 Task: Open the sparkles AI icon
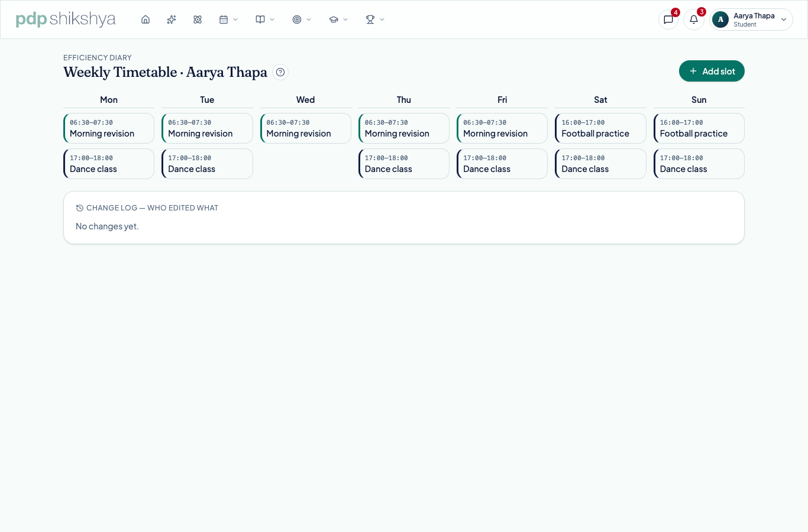tap(172, 20)
